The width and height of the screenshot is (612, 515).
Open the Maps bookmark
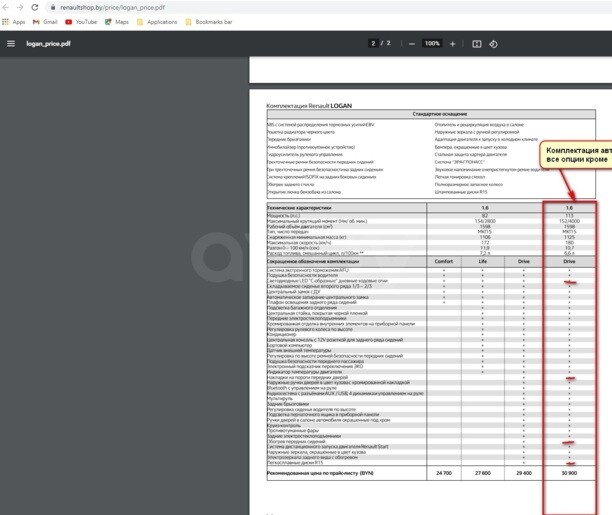117,22
